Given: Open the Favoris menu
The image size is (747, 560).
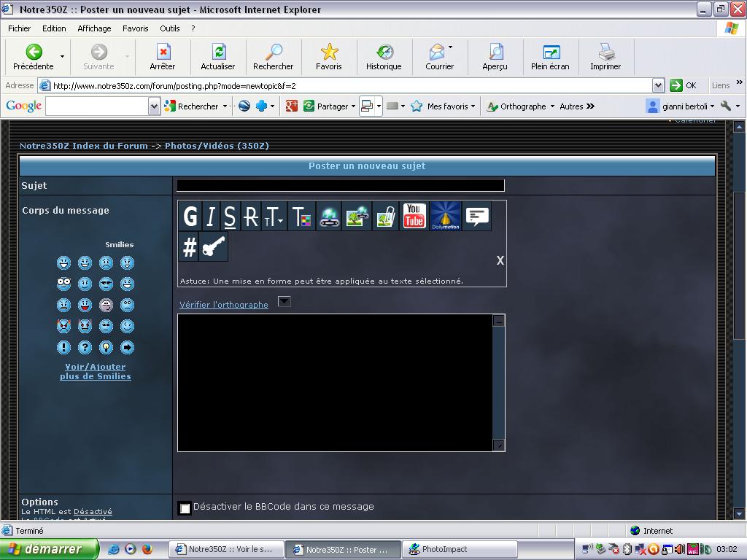Looking at the screenshot, I should pos(135,28).
